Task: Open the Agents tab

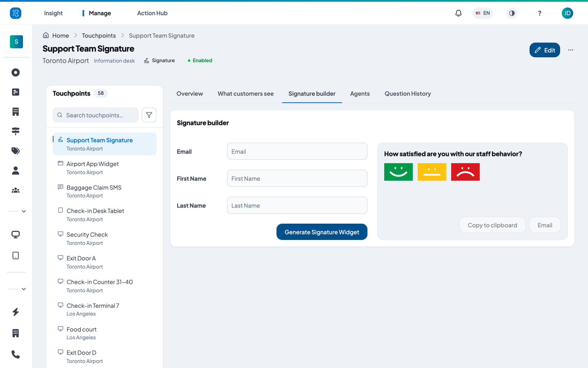Action: click(x=360, y=94)
